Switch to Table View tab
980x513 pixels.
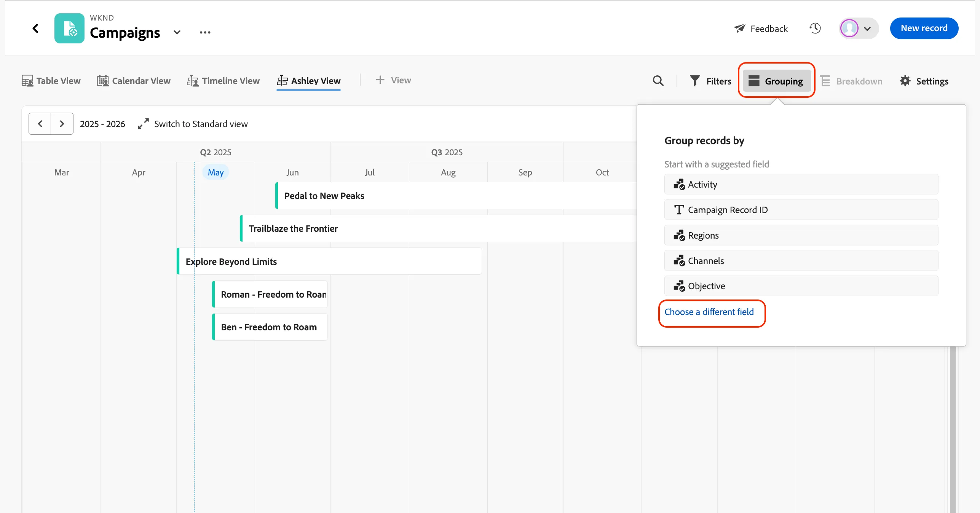coord(51,81)
